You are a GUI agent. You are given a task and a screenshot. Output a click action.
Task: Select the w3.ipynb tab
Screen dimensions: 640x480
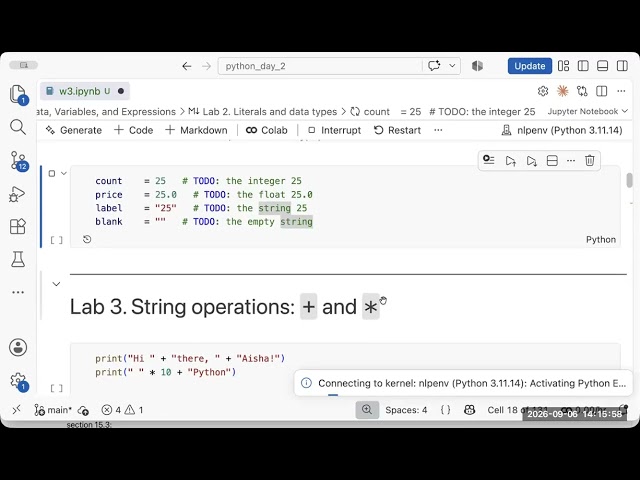click(x=84, y=91)
